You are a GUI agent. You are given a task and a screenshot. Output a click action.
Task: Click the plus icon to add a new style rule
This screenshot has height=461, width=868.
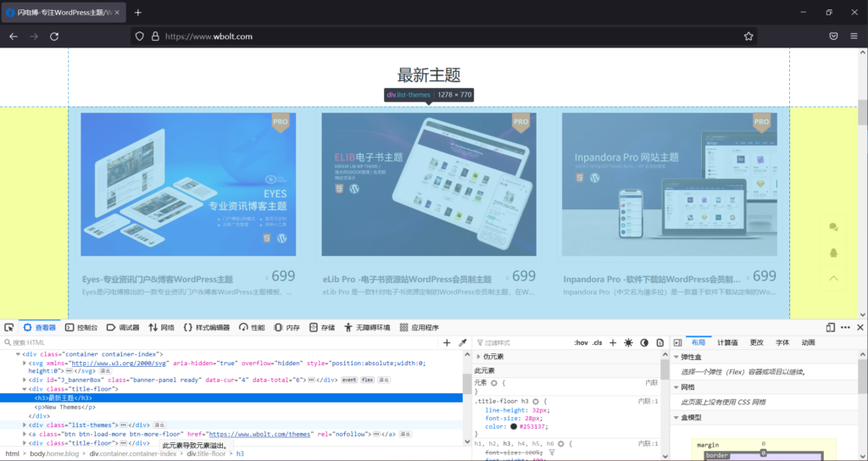tap(613, 342)
